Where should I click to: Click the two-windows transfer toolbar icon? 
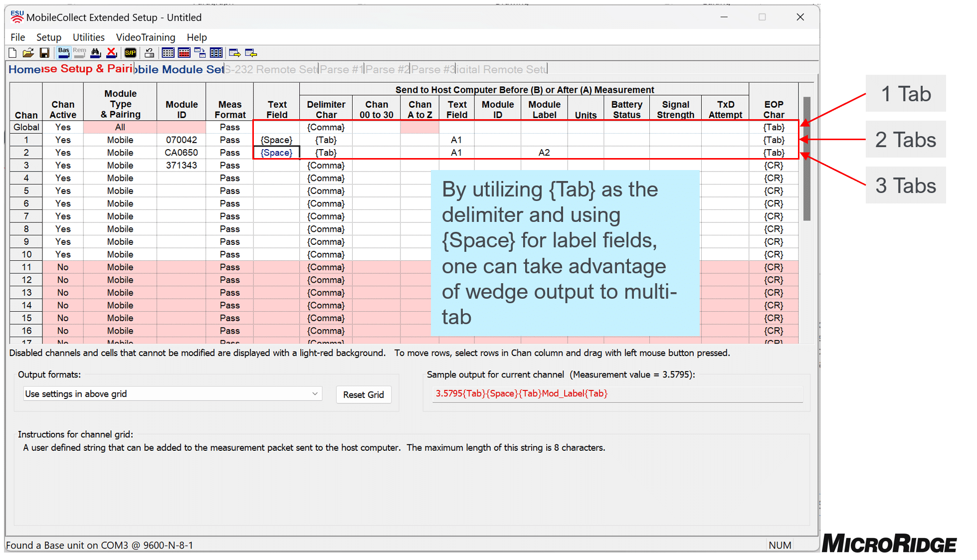[x=200, y=53]
